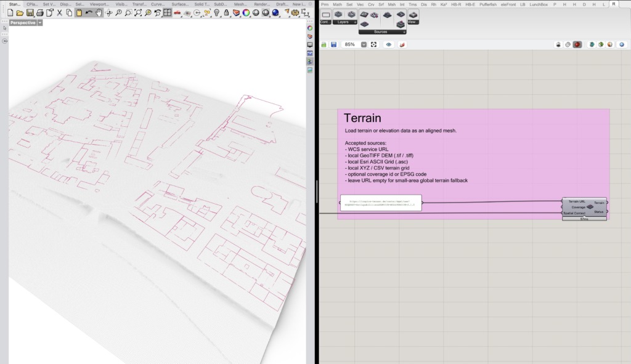Save the Grasshopper document
This screenshot has height=364, width=631.
pos(333,44)
